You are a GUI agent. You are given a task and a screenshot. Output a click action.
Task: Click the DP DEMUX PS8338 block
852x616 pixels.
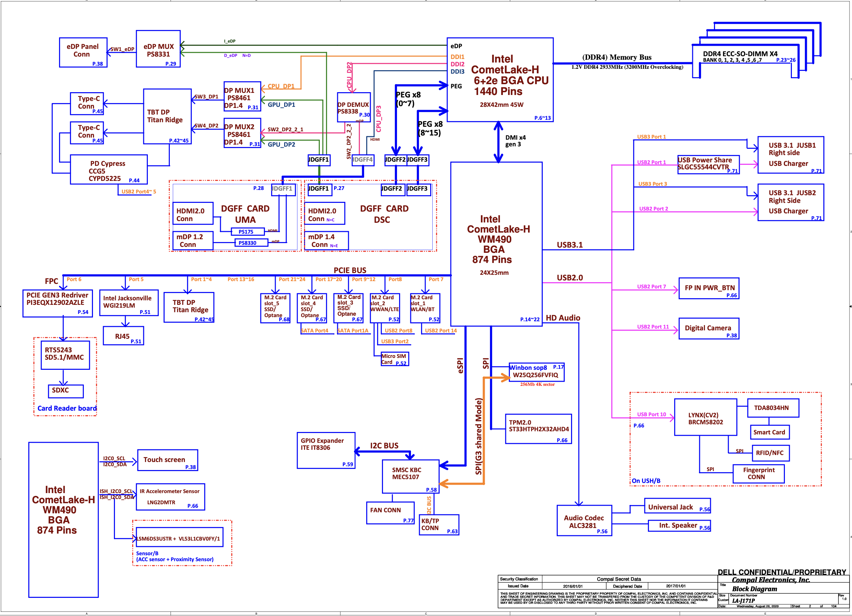pos(354,107)
